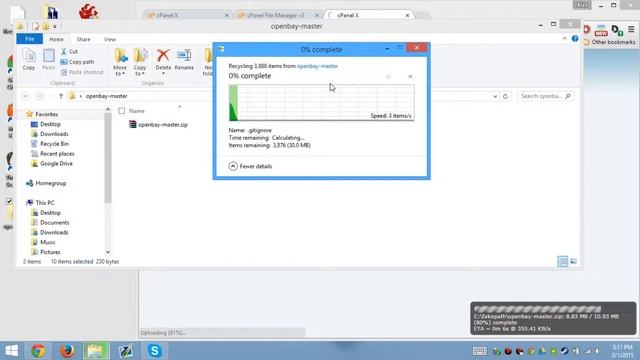
Task: Cancel the recycling operation with X
Action: 410,76
